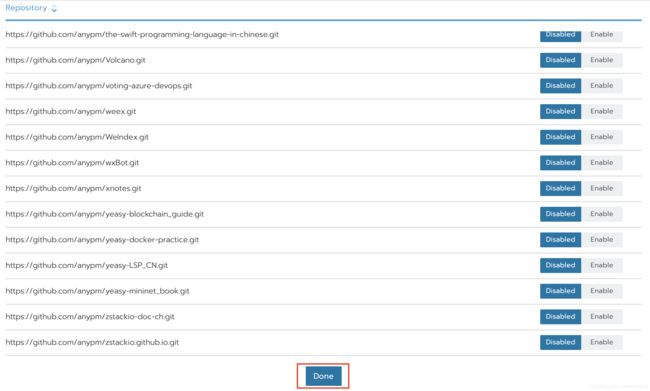Set zstackio-doc-ch.git to Disabled
The height and width of the screenshot is (391, 650).
[x=560, y=317]
